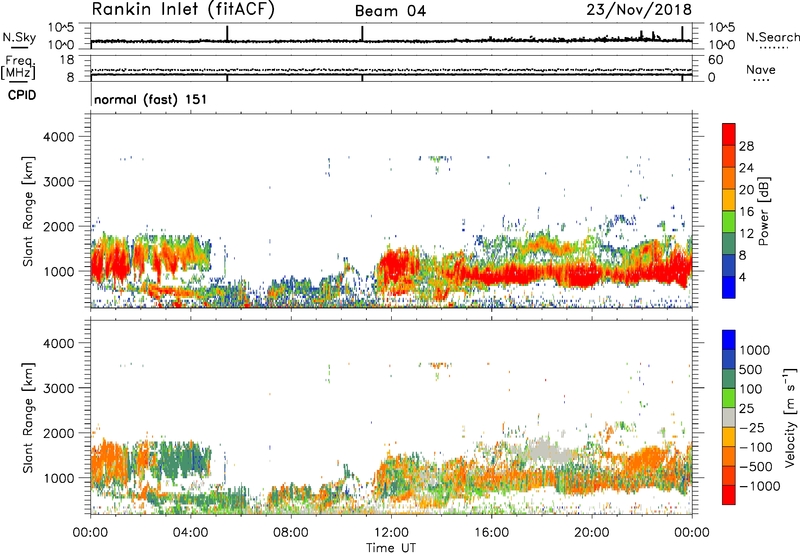
Task: Select the "N.Sky" legend label
Action: coord(19,37)
